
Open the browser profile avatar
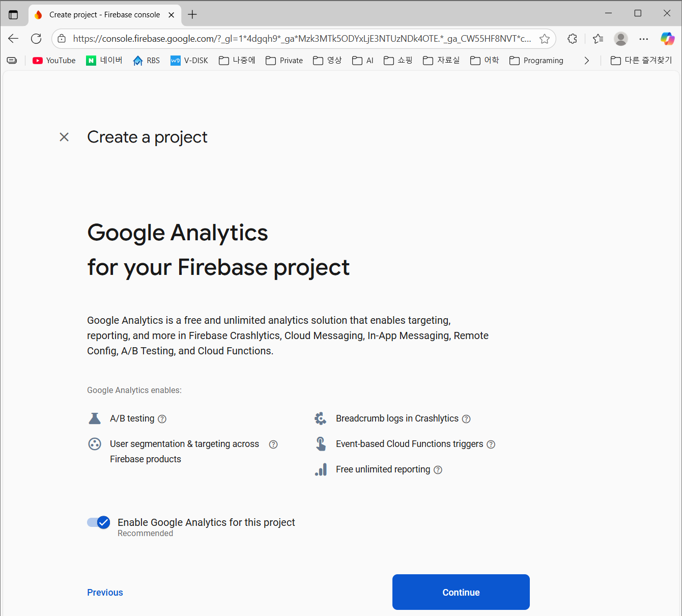(621, 39)
